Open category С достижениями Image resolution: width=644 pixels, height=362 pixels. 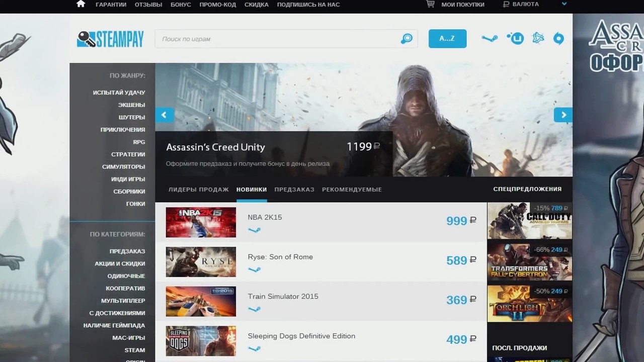pos(117,313)
